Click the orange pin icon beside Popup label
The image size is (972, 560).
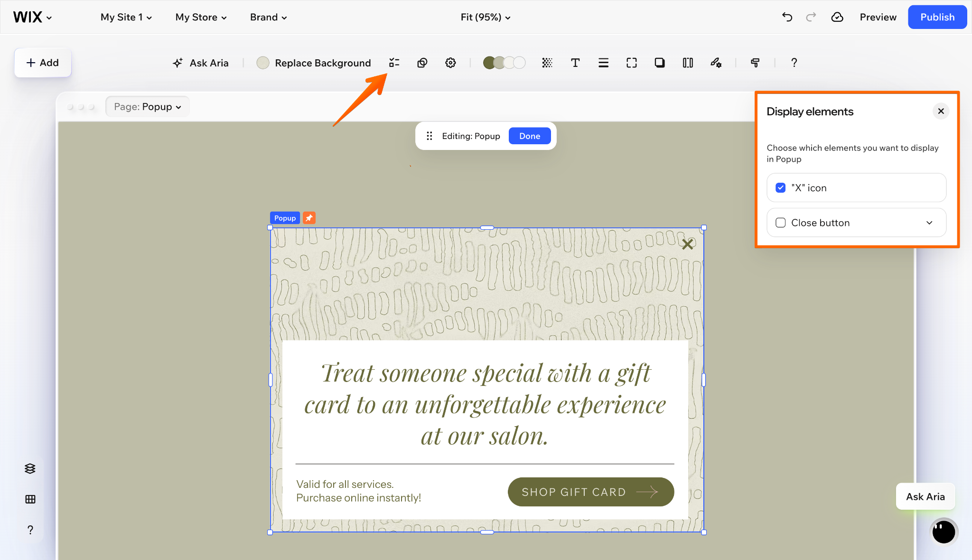point(309,218)
